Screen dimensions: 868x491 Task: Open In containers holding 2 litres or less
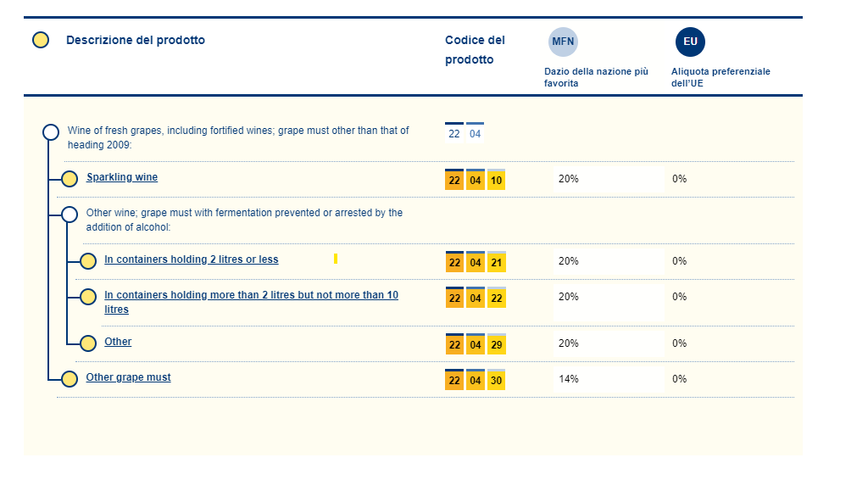191,259
